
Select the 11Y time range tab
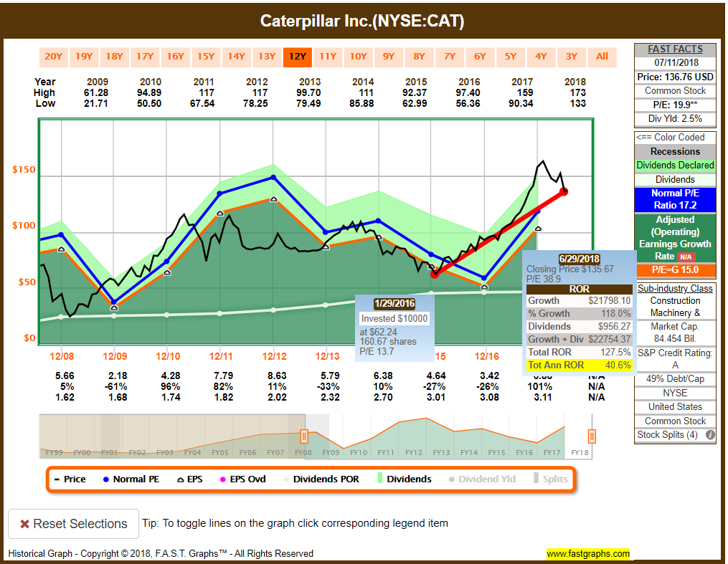coord(328,57)
